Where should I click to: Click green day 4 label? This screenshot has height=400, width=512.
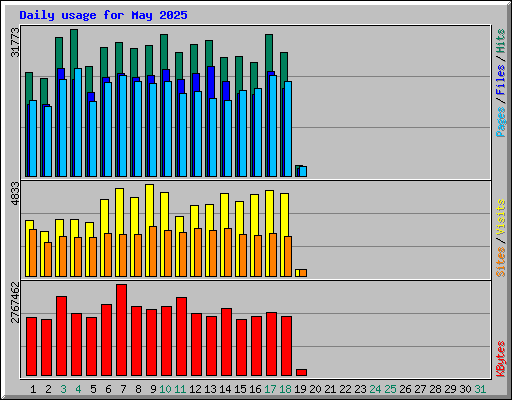pos(78,389)
